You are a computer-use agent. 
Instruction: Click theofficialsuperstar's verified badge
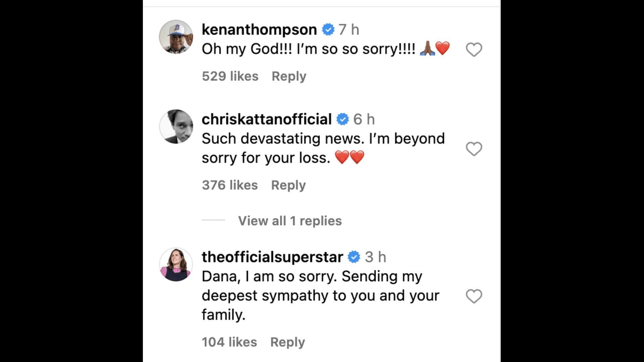coord(354,257)
